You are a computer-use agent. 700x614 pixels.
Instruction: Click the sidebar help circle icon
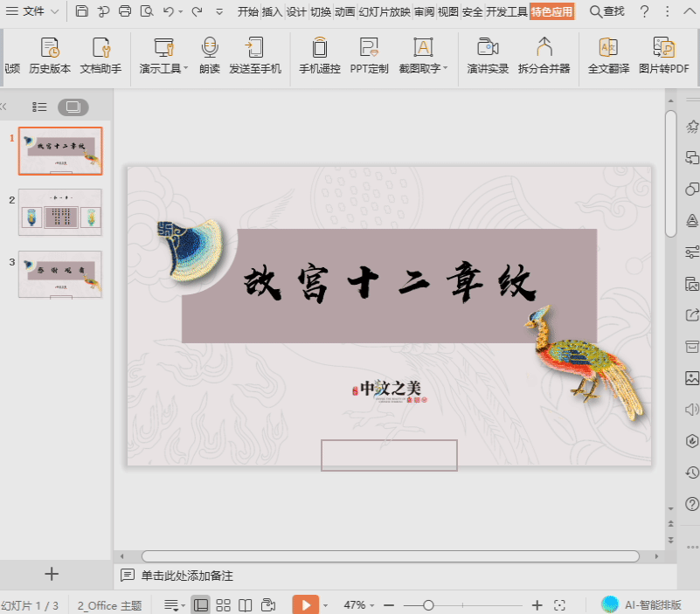pyautogui.click(x=691, y=504)
